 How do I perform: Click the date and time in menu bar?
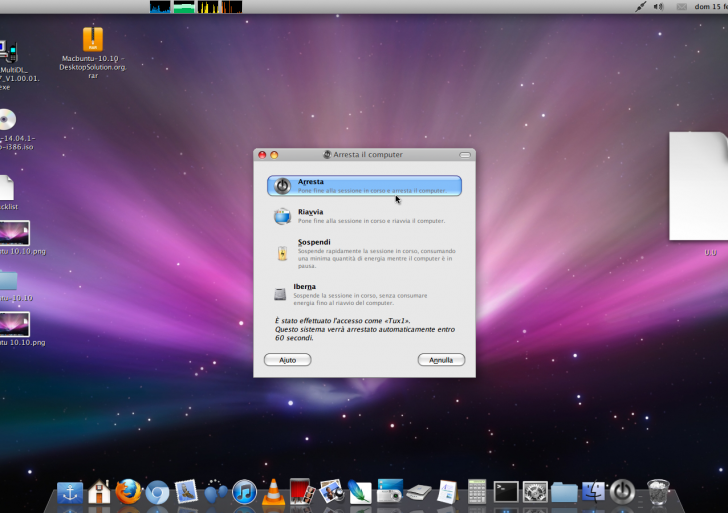tap(710, 7)
